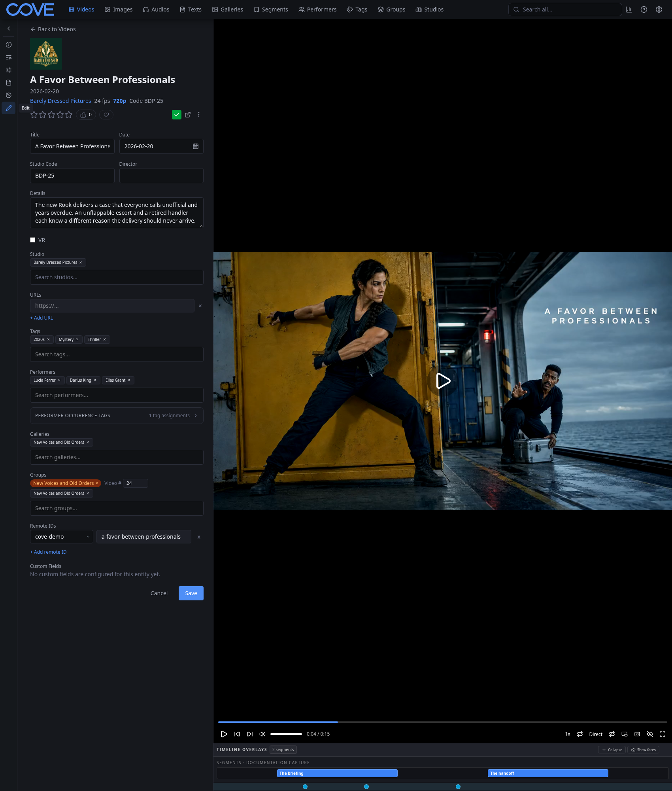Open the help question-mark icon
Screen dimensions: 672x791
click(x=644, y=9)
